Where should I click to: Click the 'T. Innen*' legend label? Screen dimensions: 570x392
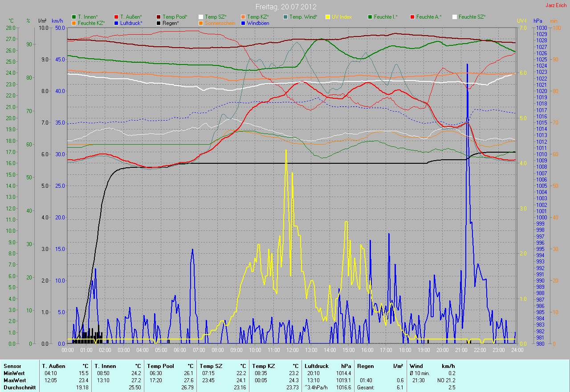pos(89,17)
